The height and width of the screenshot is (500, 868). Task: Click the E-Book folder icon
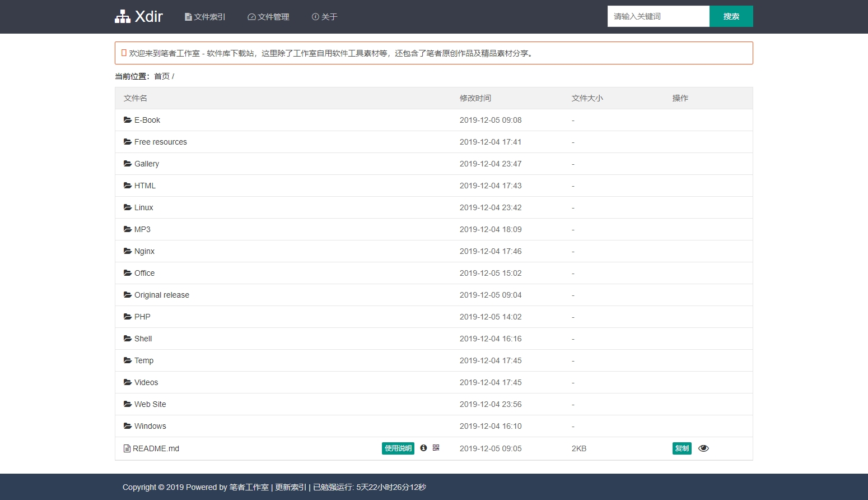click(x=128, y=120)
